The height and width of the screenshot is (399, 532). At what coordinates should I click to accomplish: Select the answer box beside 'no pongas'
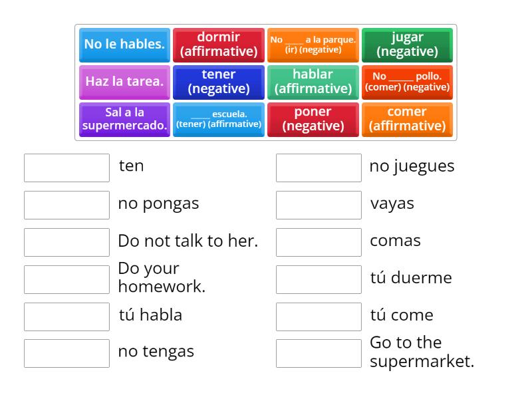pyautogui.click(x=66, y=205)
